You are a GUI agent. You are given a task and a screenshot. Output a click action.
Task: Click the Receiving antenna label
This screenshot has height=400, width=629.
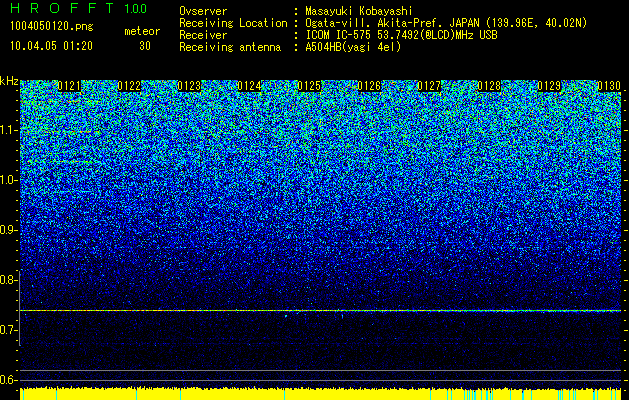pos(230,47)
